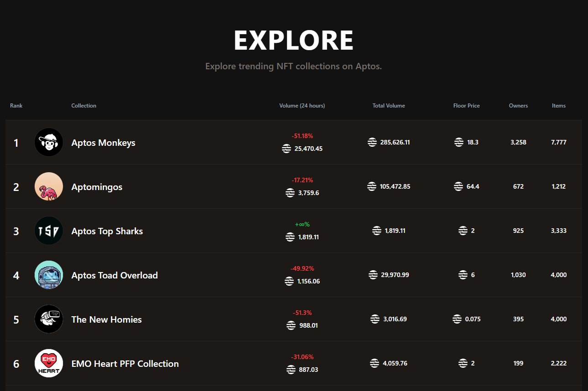Click Aptos coin icon in EMO Heart floor price
The image size is (588, 391).
463,363
